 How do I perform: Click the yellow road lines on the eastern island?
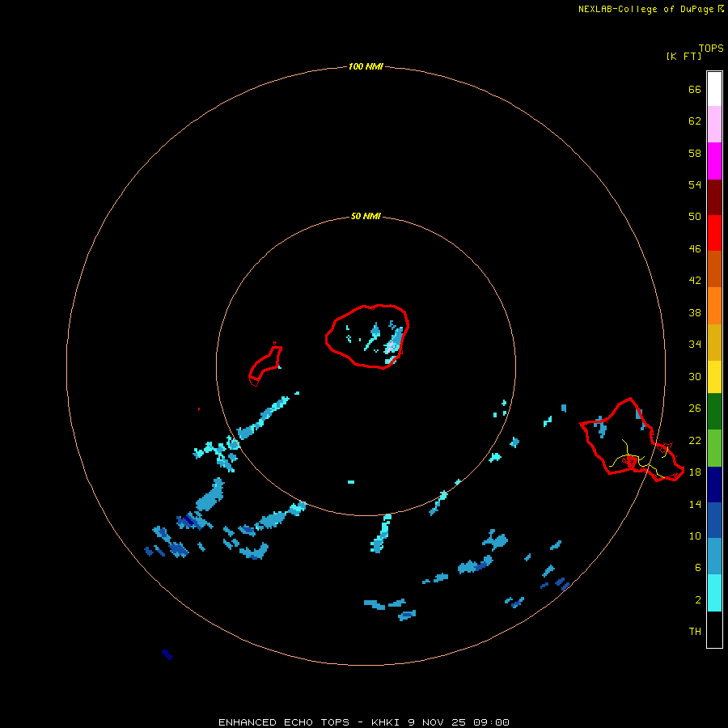click(640, 459)
